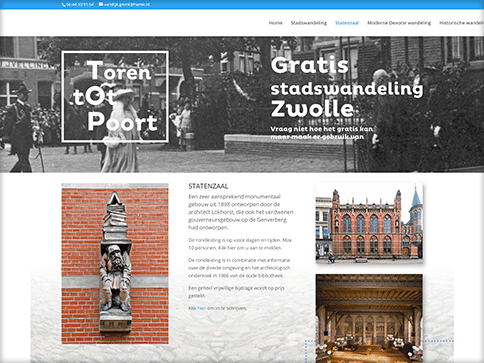The width and height of the screenshot is (484, 363).
Task: Click the phone icon in top bar
Action: pyautogui.click(x=64, y=5)
